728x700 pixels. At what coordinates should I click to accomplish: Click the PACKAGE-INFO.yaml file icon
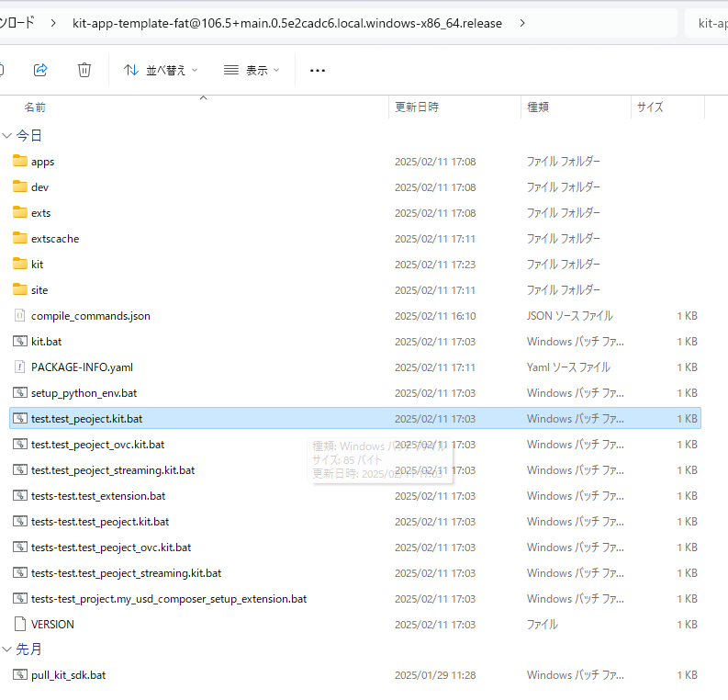click(x=19, y=367)
